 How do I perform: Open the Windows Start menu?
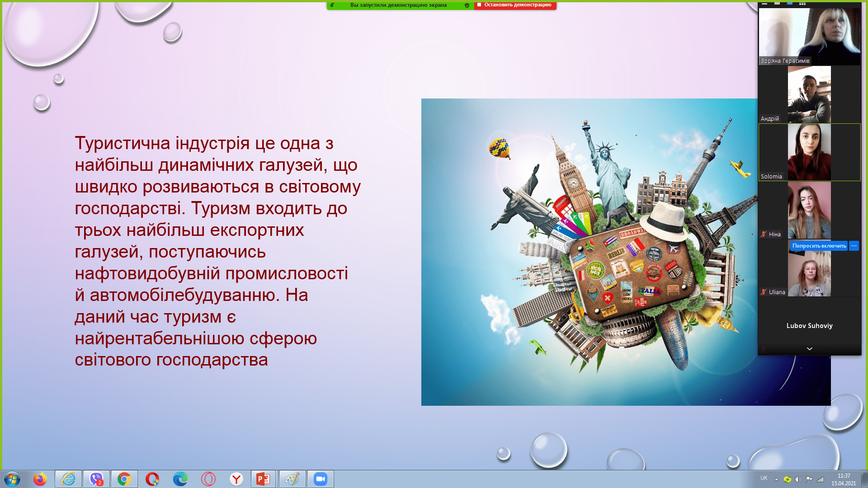(12, 479)
